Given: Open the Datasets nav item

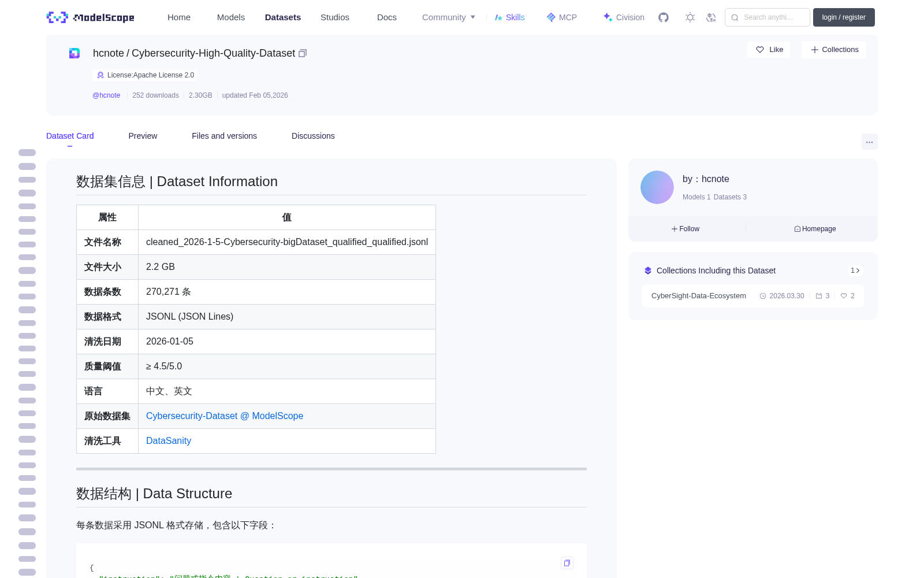Looking at the screenshot, I should (x=283, y=17).
